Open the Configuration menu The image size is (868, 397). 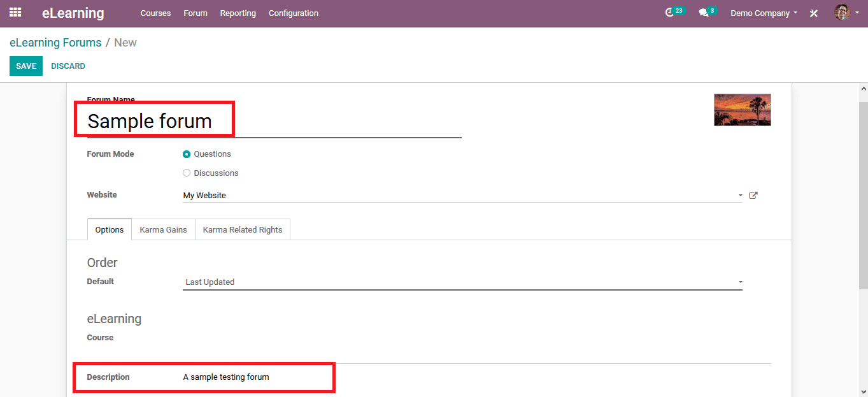click(294, 13)
